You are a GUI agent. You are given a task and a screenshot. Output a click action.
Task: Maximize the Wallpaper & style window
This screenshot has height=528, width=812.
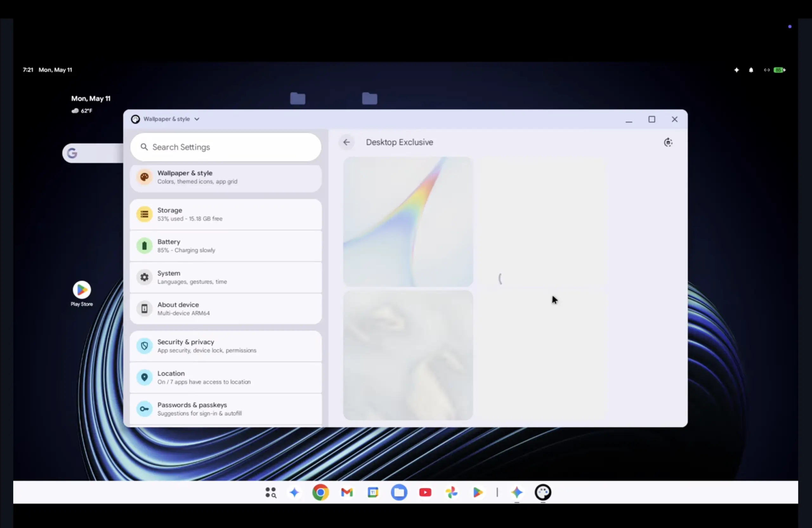(x=652, y=119)
